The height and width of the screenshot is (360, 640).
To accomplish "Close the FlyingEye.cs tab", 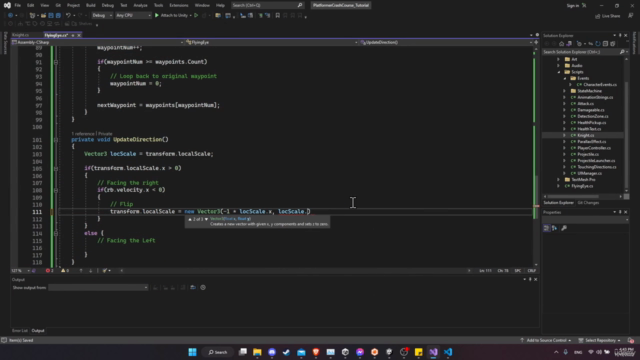I will click(79, 36).
